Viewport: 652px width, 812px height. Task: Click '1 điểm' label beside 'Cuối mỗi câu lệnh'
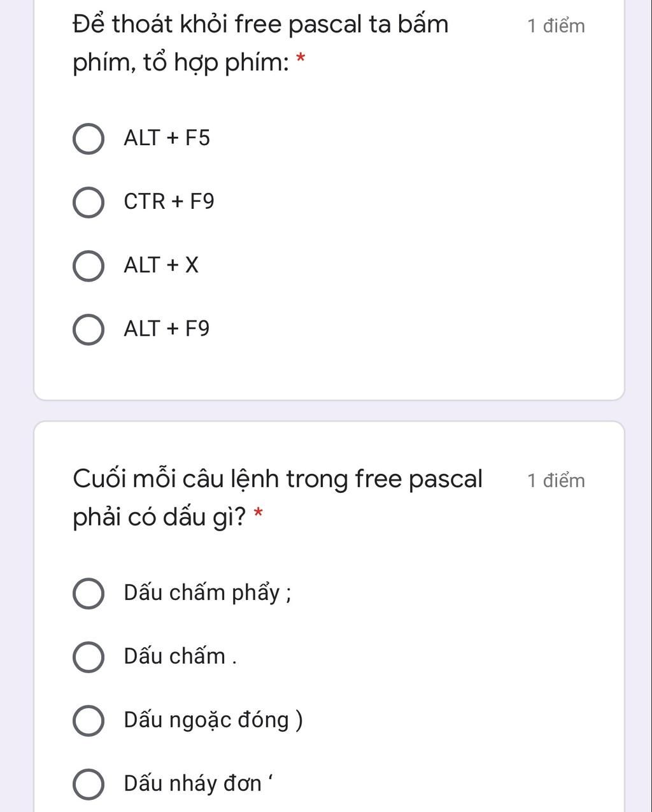556,480
